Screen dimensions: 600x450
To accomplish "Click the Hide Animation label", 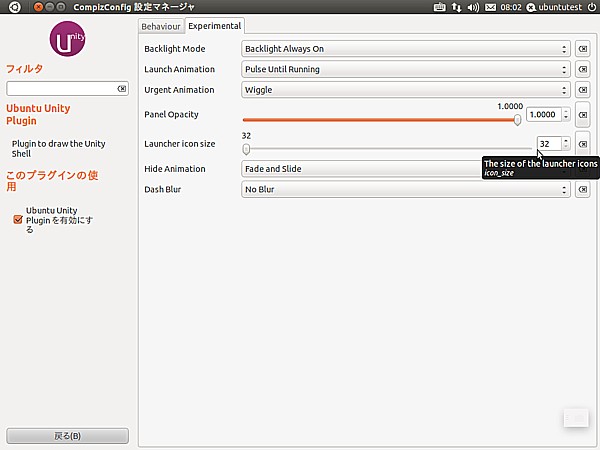I will pyautogui.click(x=174, y=169).
